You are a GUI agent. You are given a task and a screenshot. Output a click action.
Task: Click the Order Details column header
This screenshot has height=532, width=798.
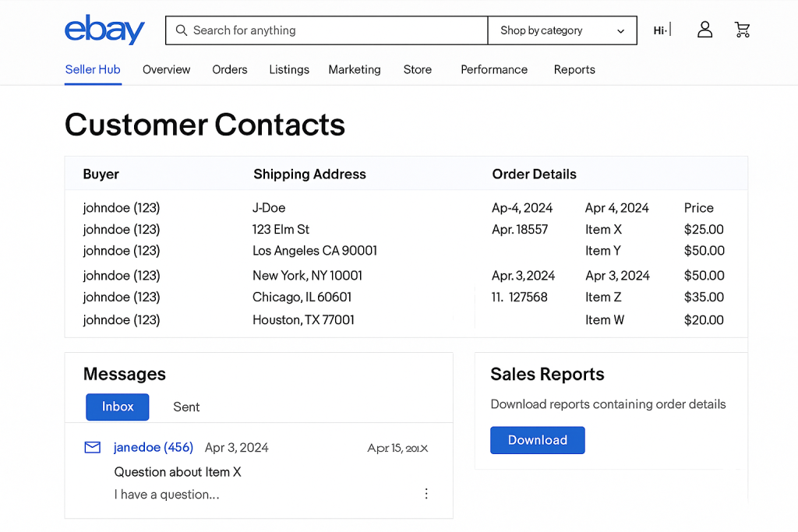coord(534,174)
